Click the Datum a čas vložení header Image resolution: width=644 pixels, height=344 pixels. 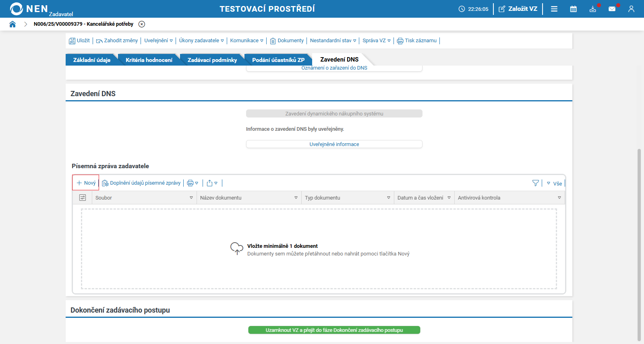click(425, 198)
